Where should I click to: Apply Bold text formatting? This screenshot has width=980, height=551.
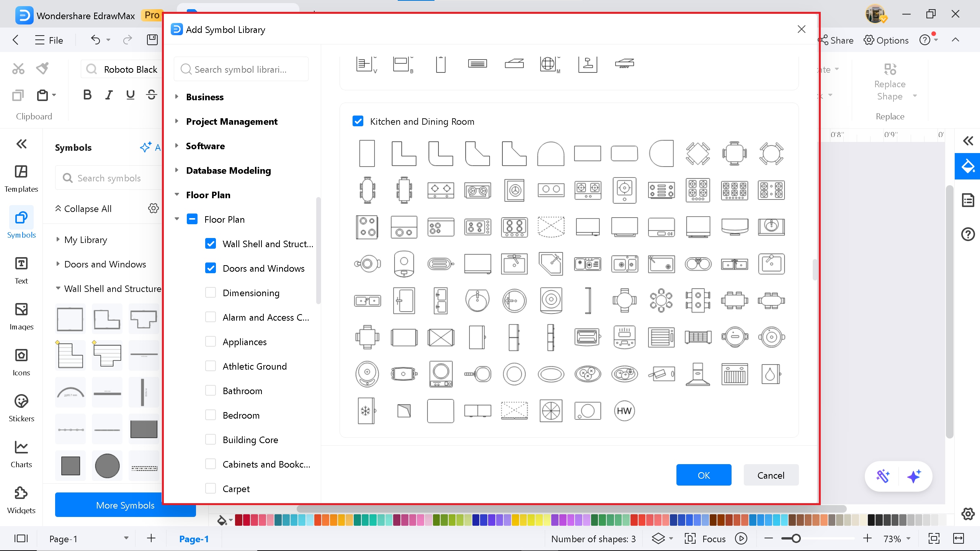click(x=87, y=95)
